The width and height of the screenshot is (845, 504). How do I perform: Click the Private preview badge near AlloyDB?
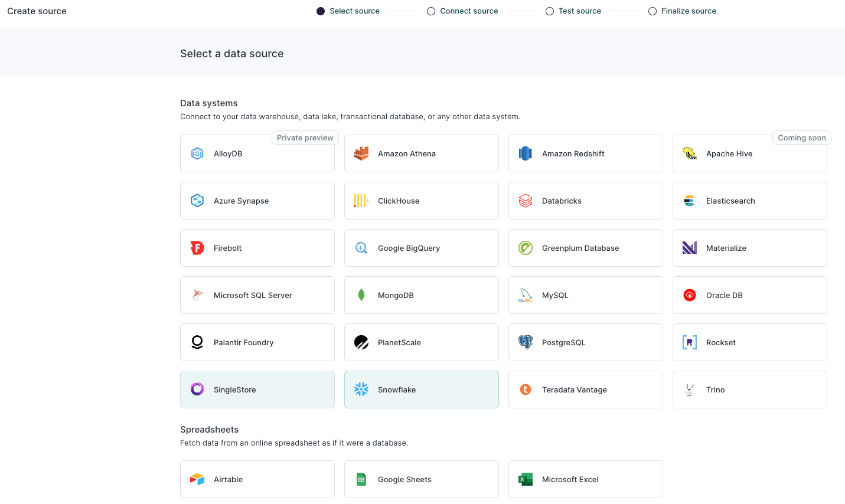pos(305,137)
